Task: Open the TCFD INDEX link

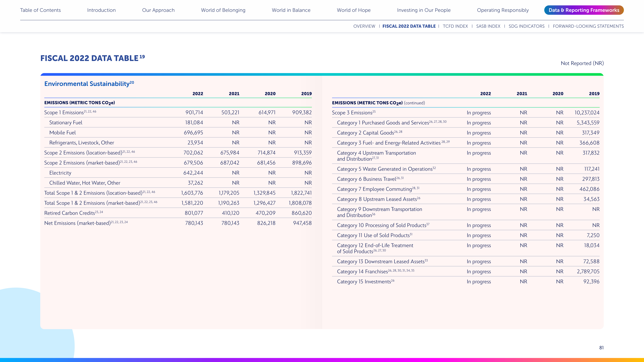Action: [x=455, y=26]
